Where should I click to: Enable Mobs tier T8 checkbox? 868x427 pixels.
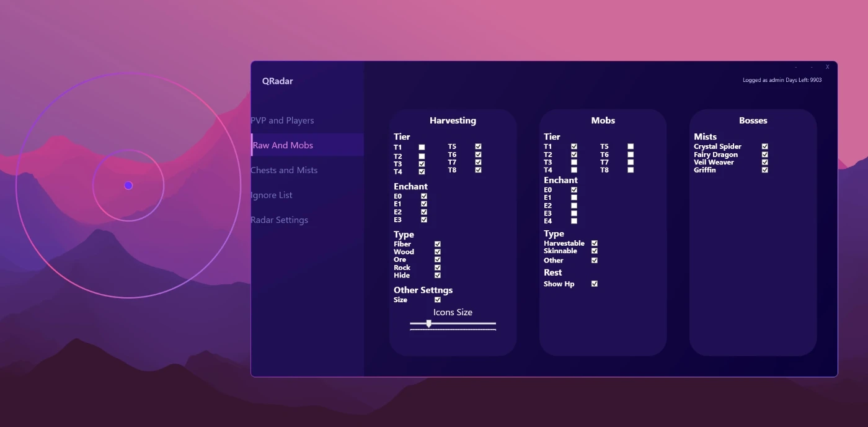pyautogui.click(x=631, y=169)
